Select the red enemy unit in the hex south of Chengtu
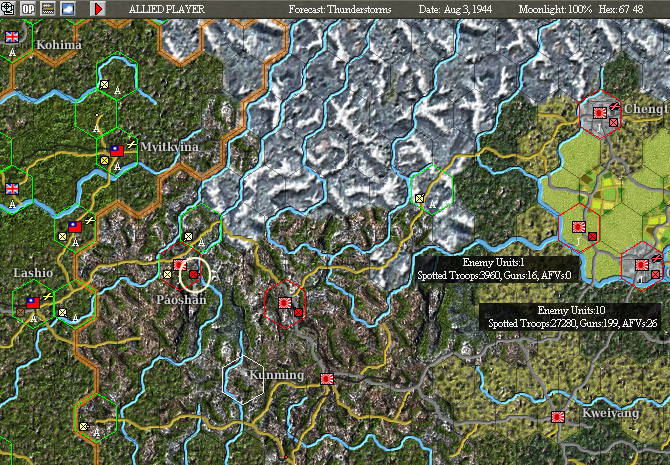Image resolution: width=670 pixels, height=465 pixels. [592, 236]
